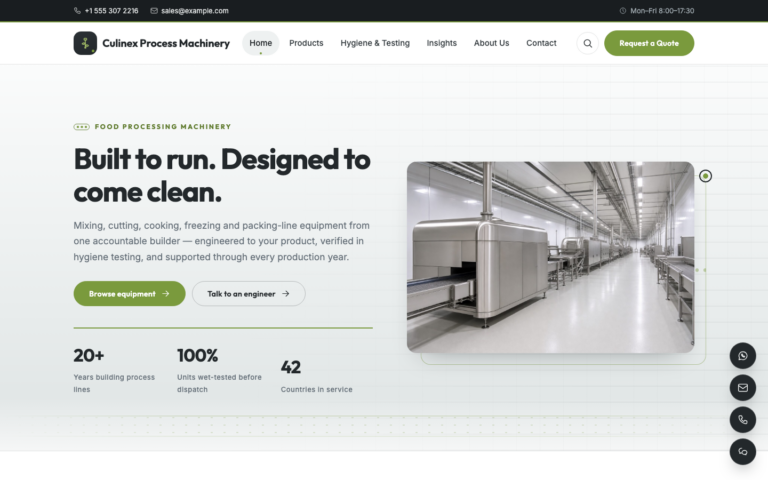Open the site search icon
Screen dimensions: 768x480
click(587, 43)
